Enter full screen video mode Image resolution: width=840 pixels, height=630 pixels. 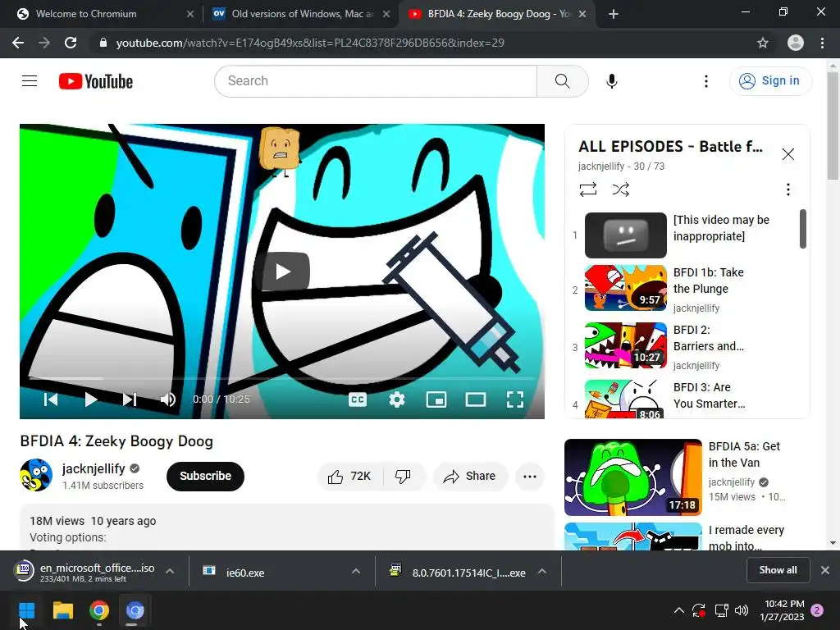[515, 399]
